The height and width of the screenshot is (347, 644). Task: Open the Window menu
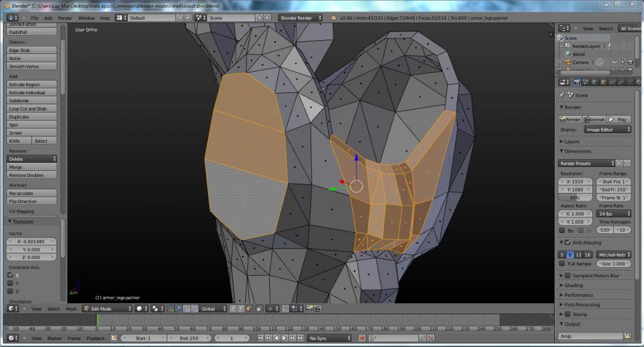coord(86,18)
